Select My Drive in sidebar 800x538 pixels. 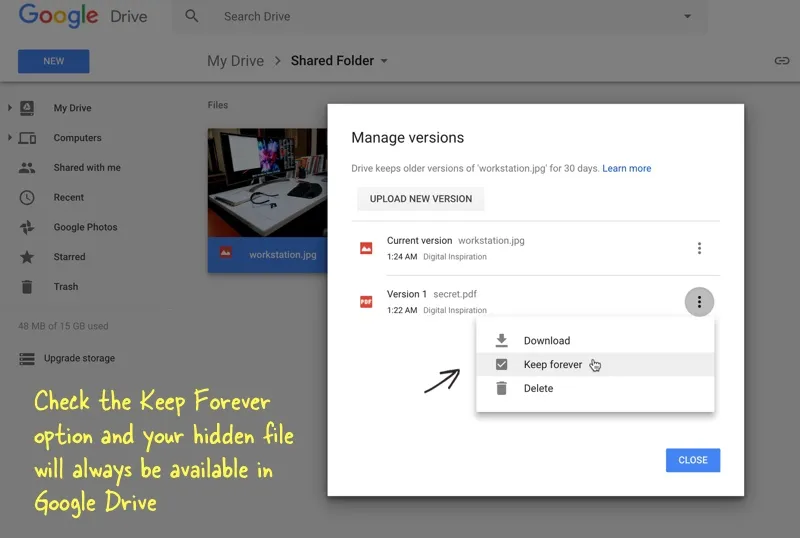click(x=72, y=108)
